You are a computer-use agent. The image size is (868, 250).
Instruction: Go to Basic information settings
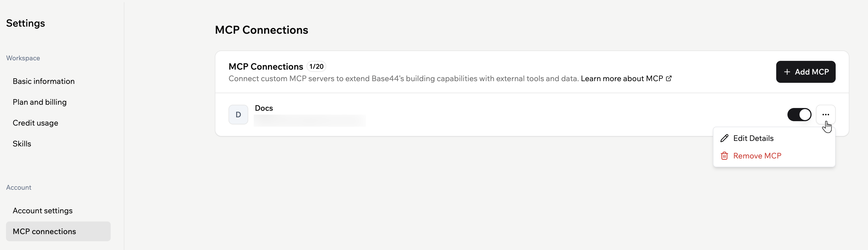click(44, 81)
